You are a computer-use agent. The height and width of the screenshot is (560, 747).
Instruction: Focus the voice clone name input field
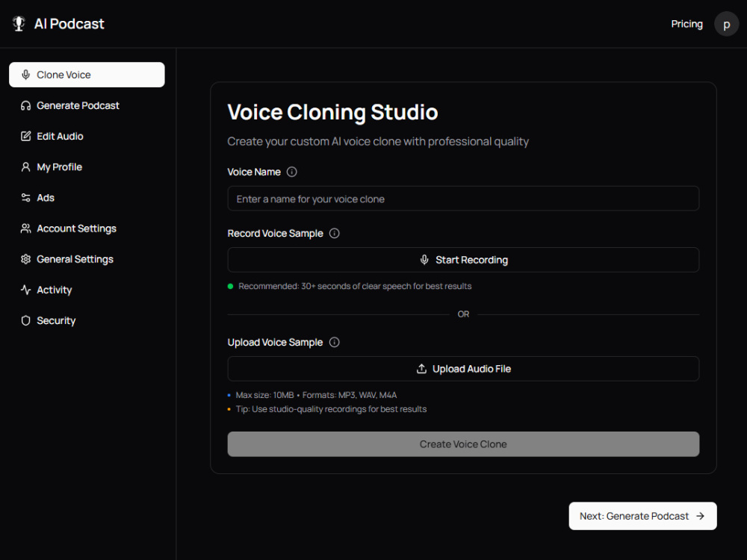[x=463, y=199]
